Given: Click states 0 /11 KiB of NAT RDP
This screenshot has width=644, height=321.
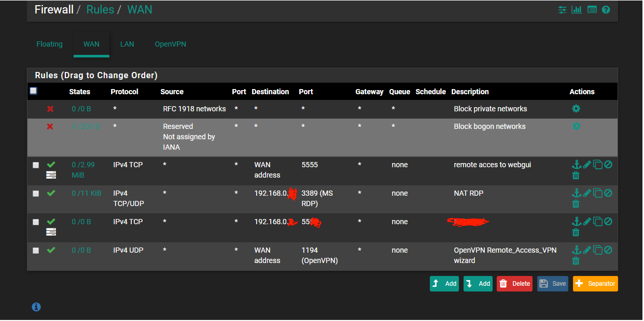Looking at the screenshot, I should [x=87, y=193].
